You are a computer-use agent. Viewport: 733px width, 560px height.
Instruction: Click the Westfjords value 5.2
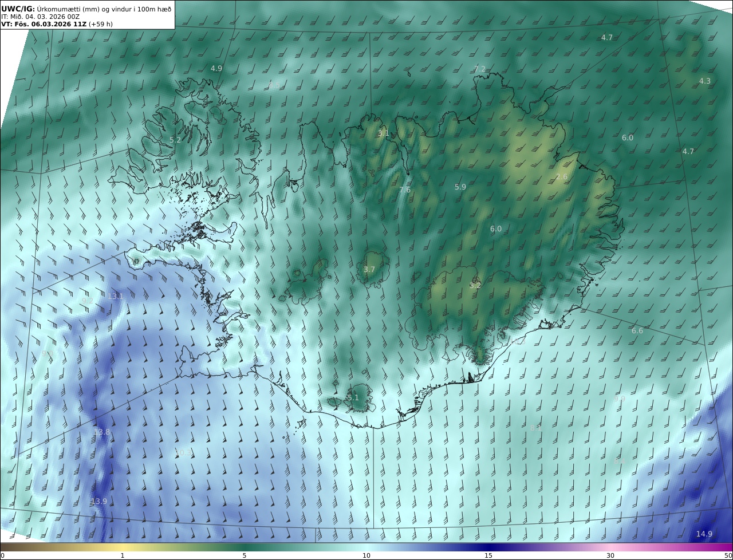175,140
